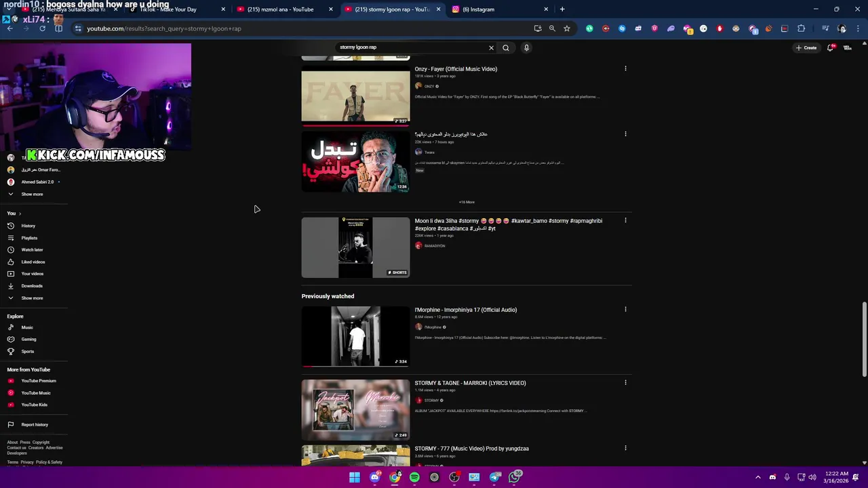Click the Create button
This screenshot has width=868, height=488.
point(807,47)
